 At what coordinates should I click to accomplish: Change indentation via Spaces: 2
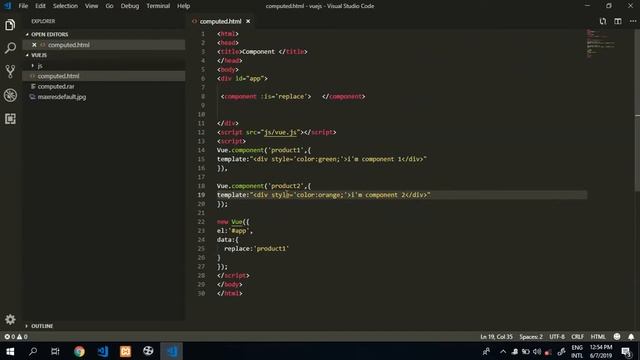531,337
